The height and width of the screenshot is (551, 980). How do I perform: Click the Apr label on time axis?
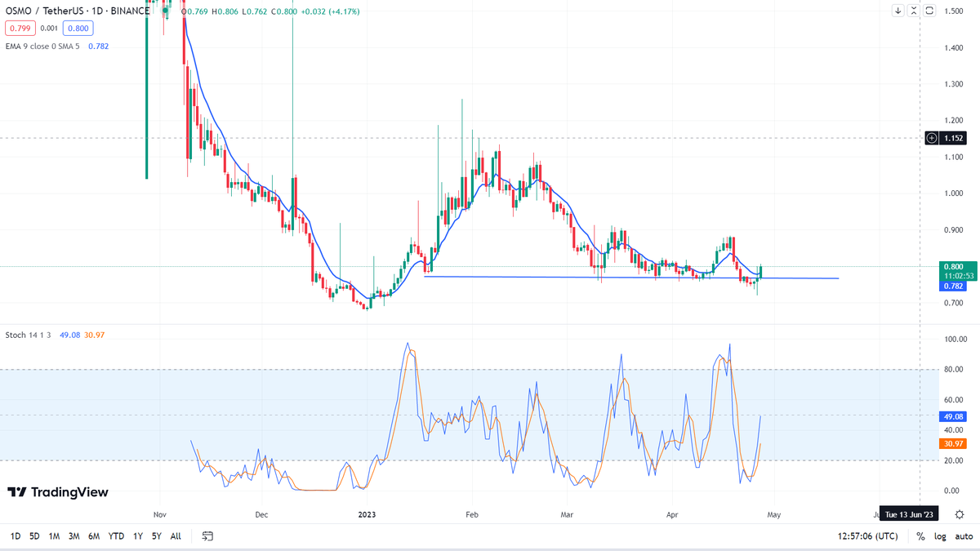672,515
